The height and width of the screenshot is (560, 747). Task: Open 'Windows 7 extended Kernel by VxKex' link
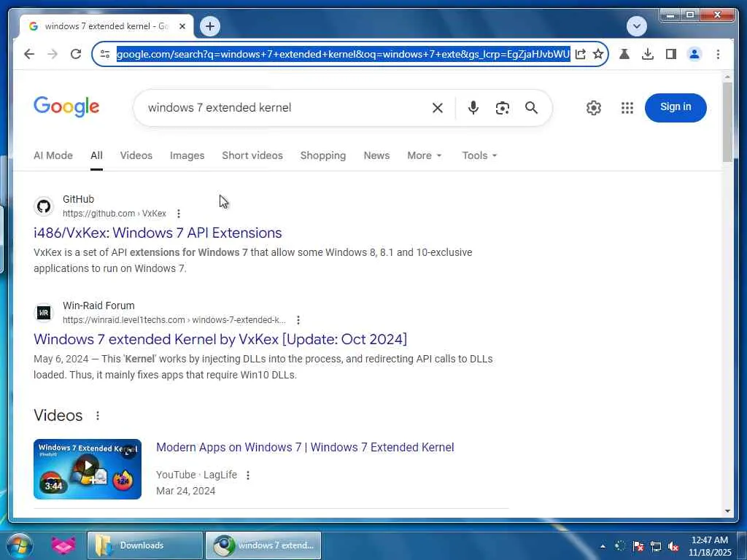(x=220, y=339)
